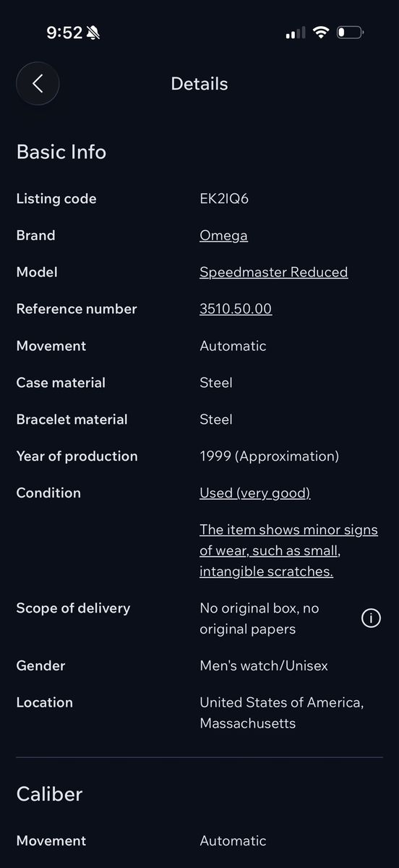Tap the Wi-Fi status icon
This screenshot has width=399, height=868.
tap(321, 33)
